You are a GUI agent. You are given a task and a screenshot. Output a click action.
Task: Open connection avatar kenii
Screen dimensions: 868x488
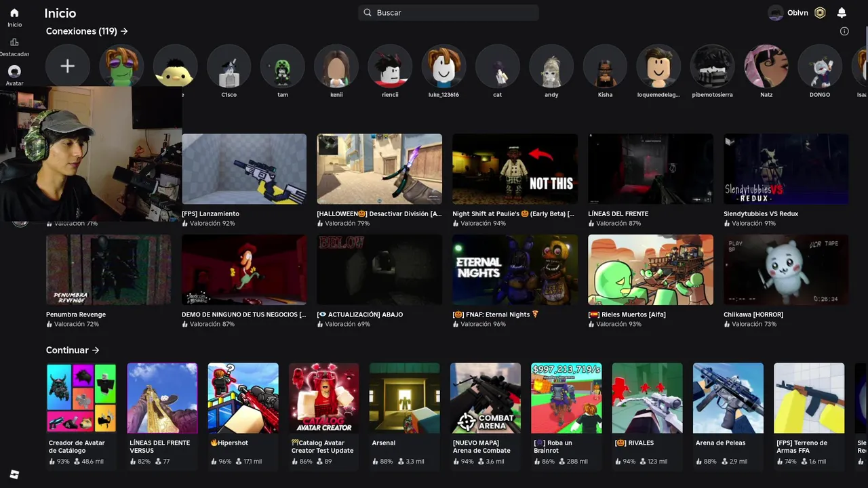(x=336, y=66)
